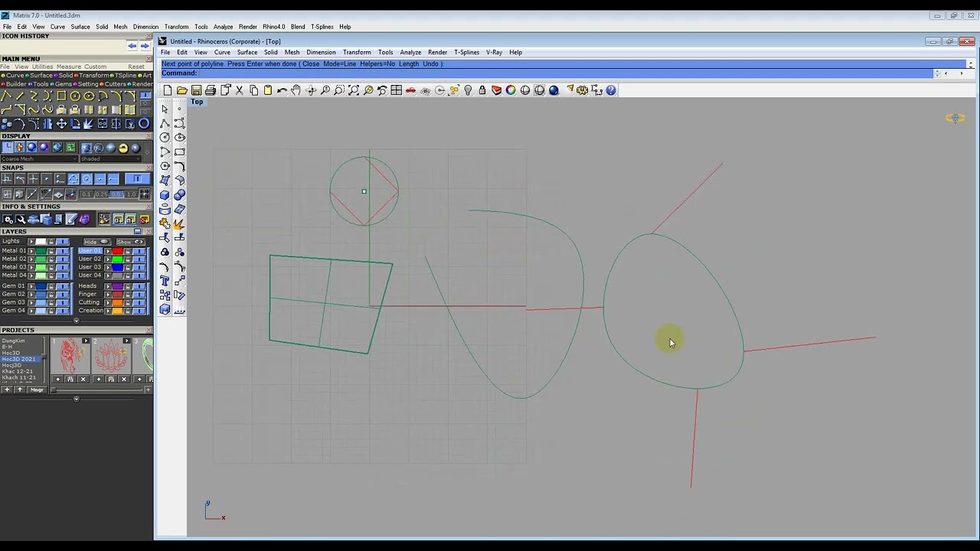980x551 pixels.
Task: Click the New file icon in Rhino toolbar
Action: 167,90
